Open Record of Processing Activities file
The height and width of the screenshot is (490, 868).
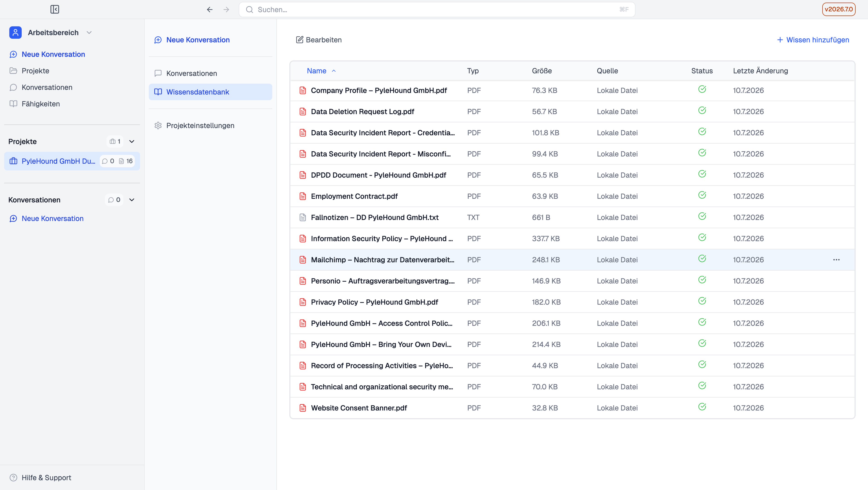382,365
